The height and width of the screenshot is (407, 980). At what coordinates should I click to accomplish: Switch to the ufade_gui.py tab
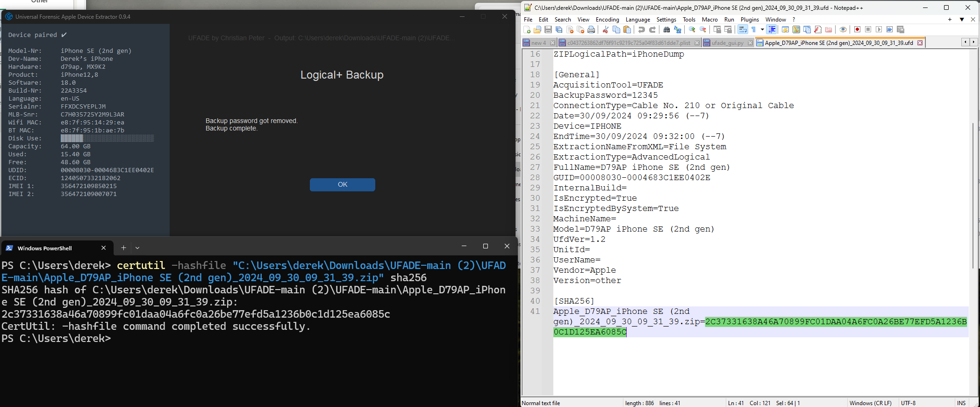click(x=727, y=43)
